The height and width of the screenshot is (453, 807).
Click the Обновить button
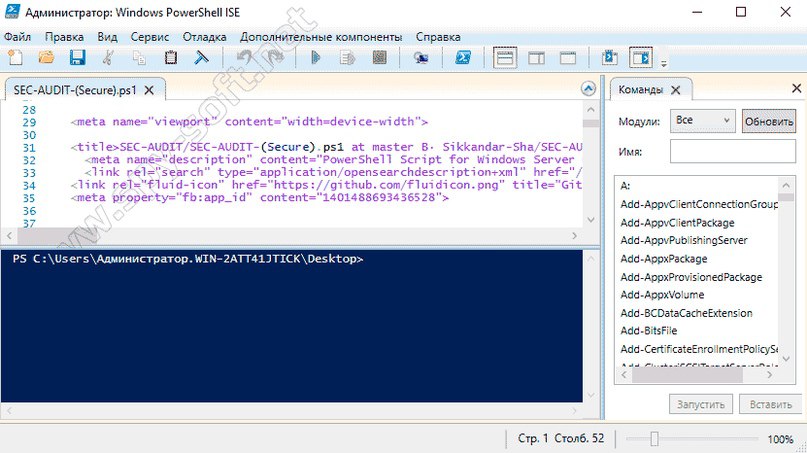[x=769, y=122]
